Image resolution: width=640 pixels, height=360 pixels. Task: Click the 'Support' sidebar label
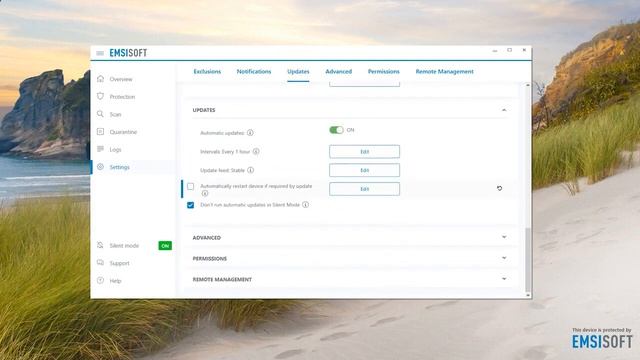(x=119, y=263)
